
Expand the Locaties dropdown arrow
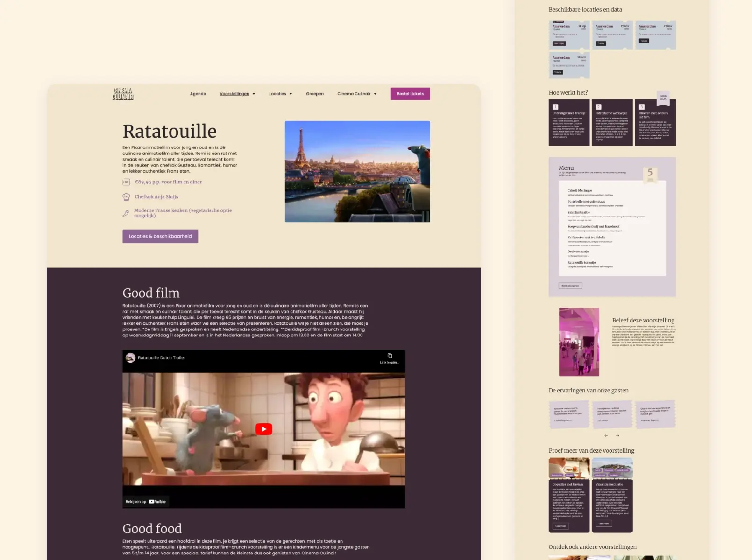291,94
